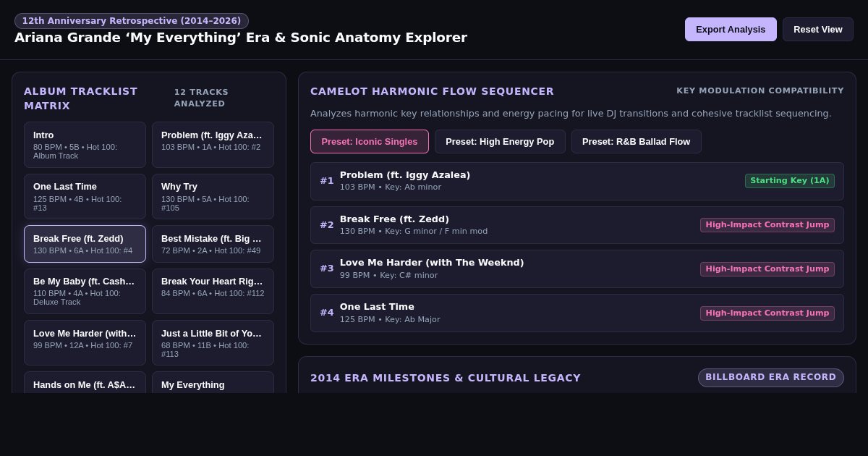Choose the Be My Baby track card
Image resolution: width=868 pixels, height=456 pixels.
85,291
